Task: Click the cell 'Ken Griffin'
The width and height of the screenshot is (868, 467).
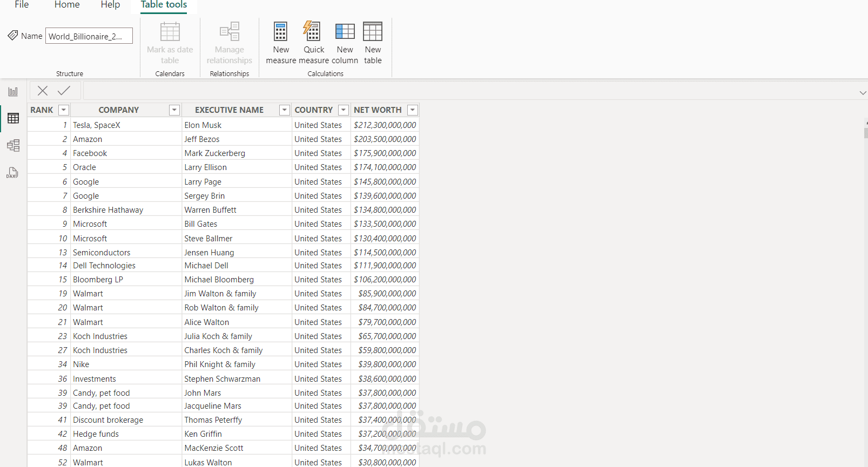Action: click(x=237, y=434)
